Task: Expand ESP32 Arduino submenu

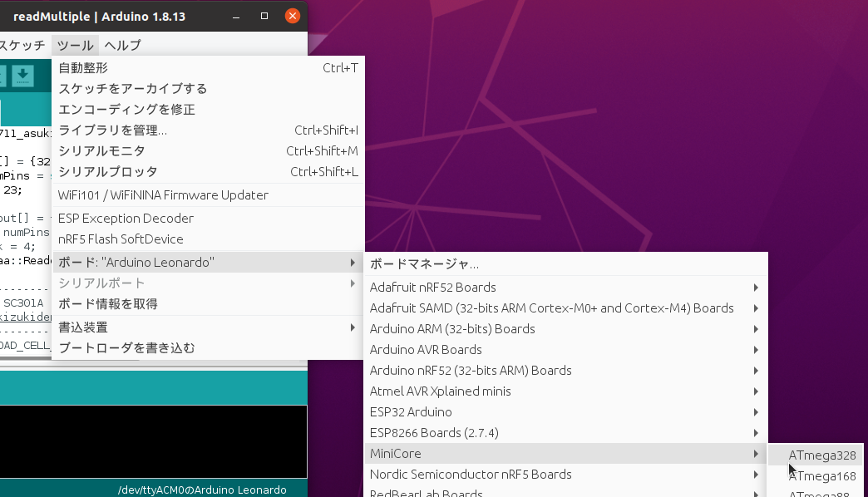Action: 565,411
